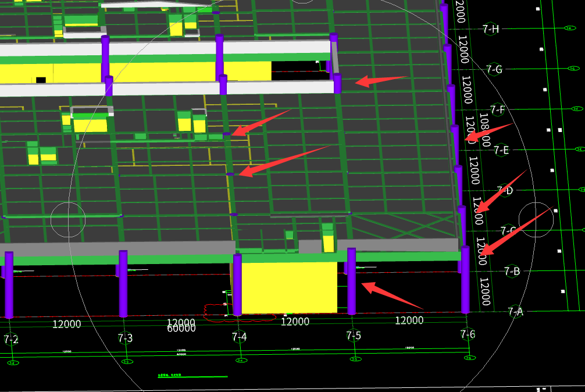Screen dimensions: 585x392
Task: Pick the 7-B axis label
Action: point(512,271)
